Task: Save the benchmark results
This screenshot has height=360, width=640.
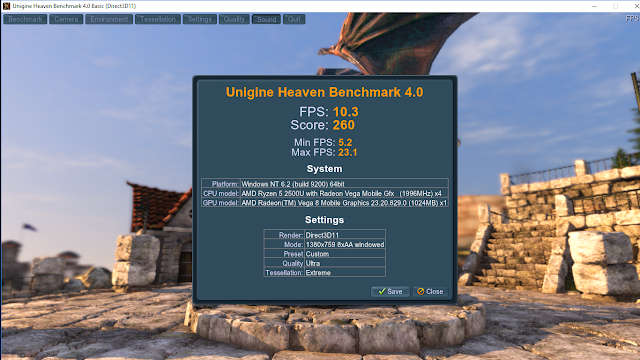Action: pos(390,291)
